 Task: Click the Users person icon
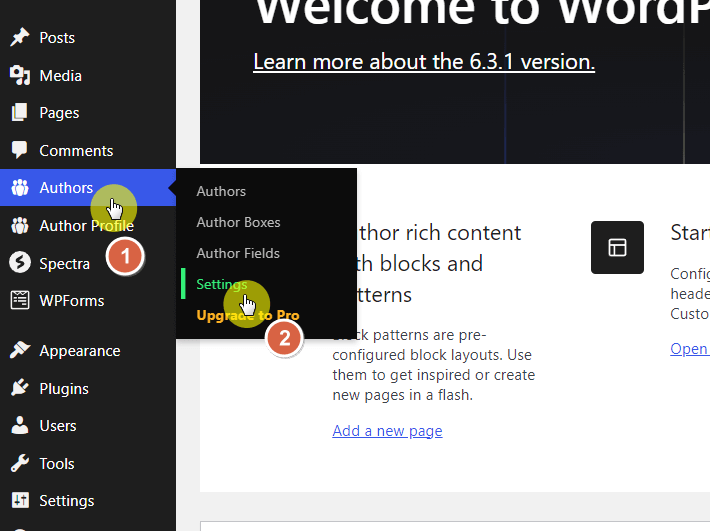tap(19, 426)
